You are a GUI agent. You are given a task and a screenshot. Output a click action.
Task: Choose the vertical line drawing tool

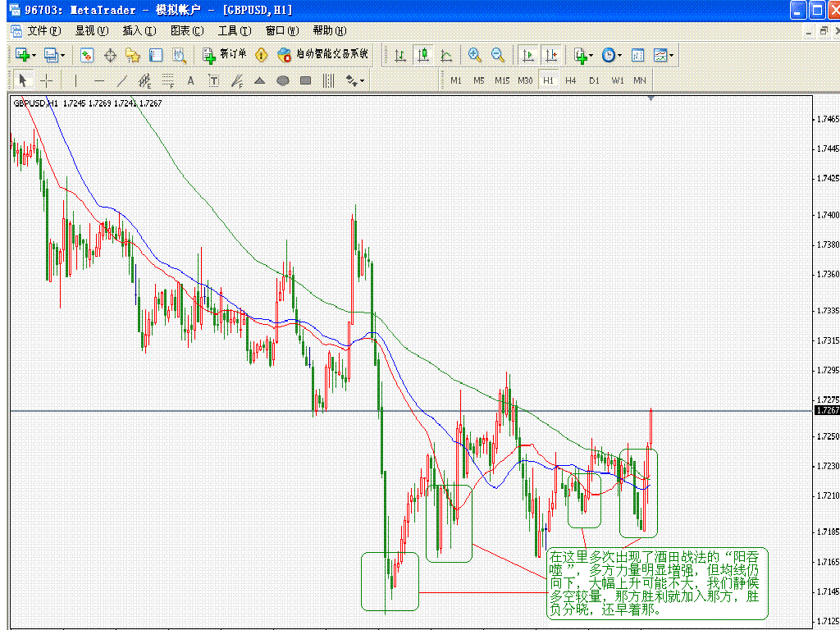click(75, 80)
